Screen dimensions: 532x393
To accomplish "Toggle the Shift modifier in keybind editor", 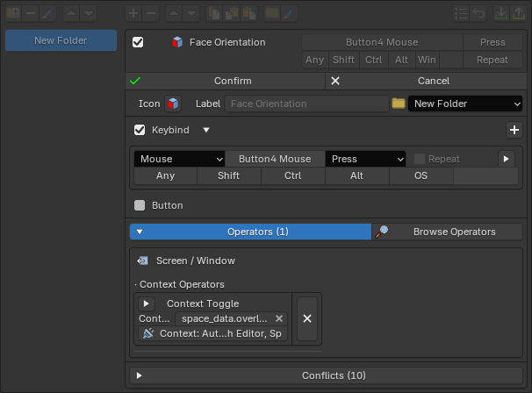I will point(228,175).
